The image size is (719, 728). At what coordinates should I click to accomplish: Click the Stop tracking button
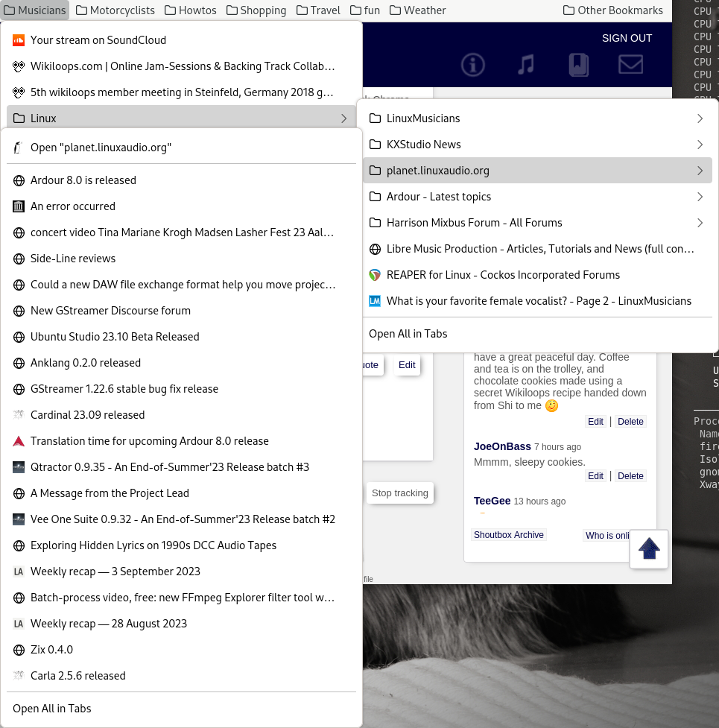pos(400,493)
